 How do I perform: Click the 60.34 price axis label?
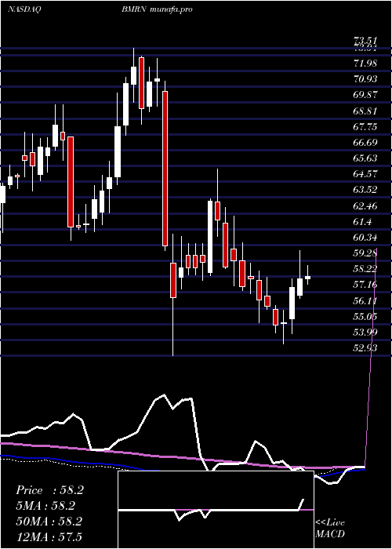pos(366,238)
